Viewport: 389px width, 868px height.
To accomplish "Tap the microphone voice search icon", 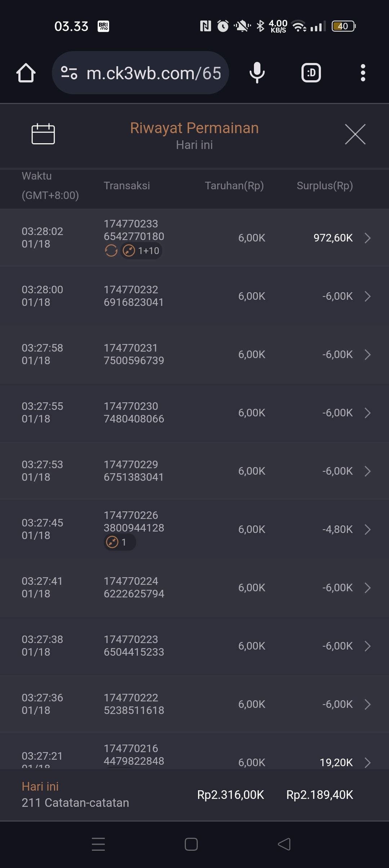I will (257, 73).
